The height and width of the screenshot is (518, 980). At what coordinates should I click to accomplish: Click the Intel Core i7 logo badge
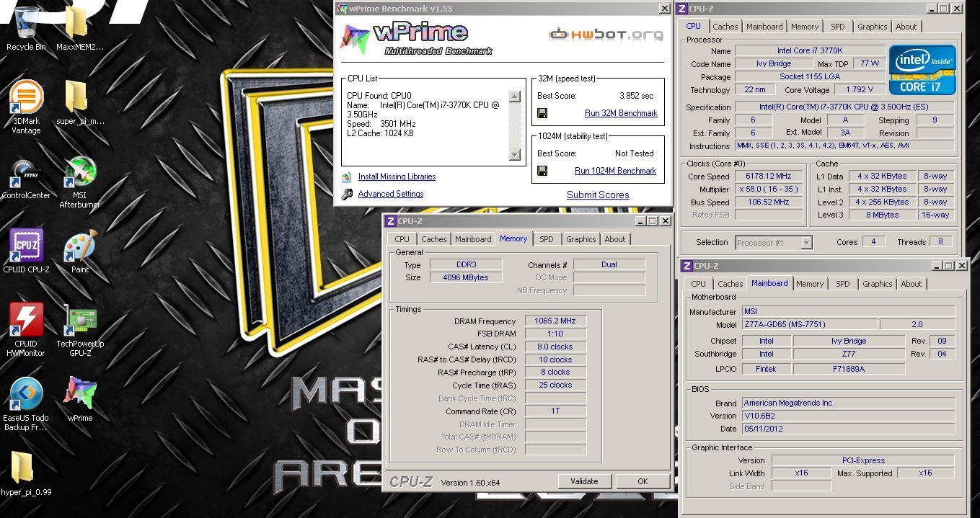(x=922, y=70)
